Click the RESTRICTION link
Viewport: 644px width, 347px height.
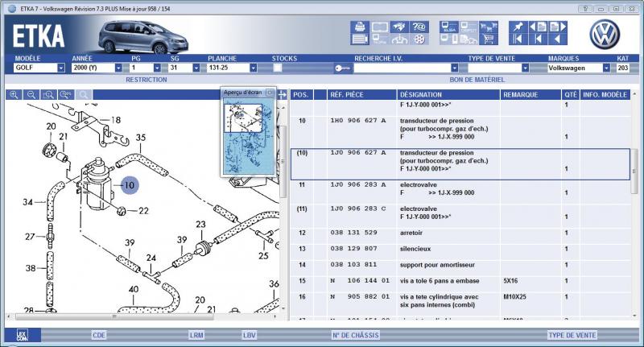147,80
